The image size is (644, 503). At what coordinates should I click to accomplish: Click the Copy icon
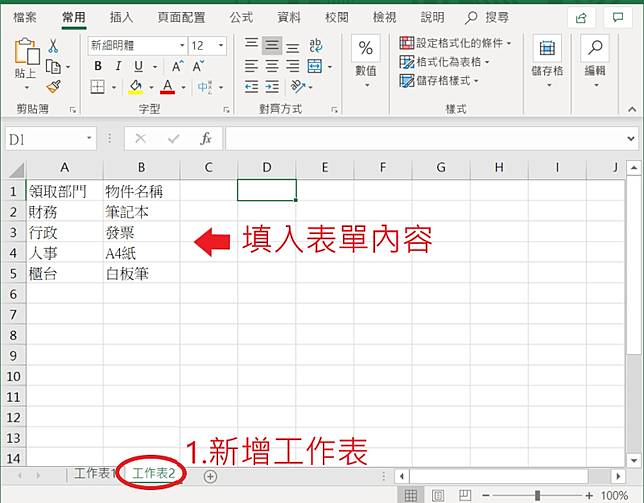pos(53,67)
